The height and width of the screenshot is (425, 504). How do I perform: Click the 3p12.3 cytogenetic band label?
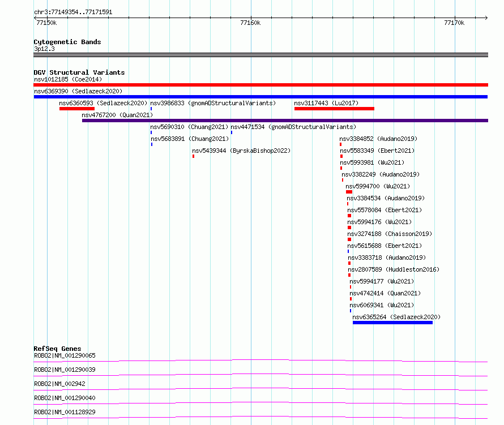(44, 49)
